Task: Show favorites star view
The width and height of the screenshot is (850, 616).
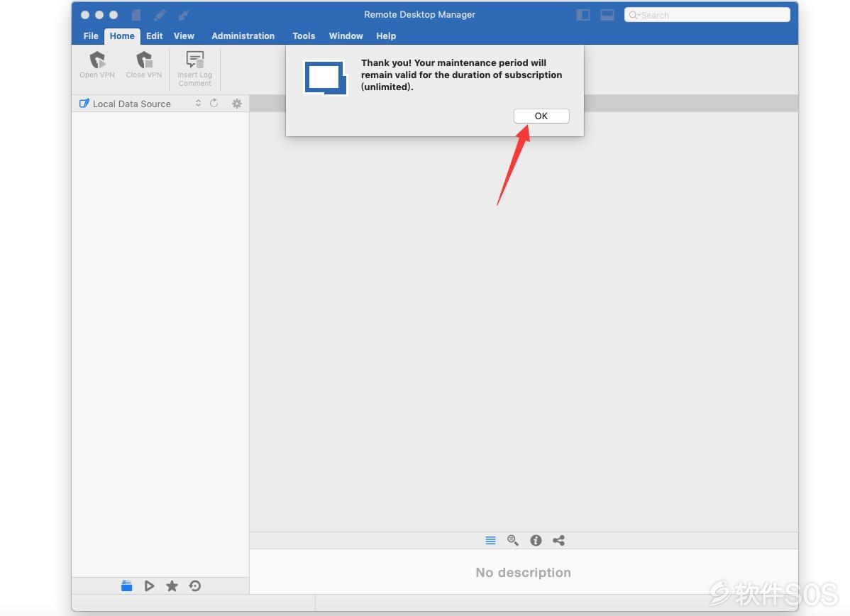Action: pos(172,585)
